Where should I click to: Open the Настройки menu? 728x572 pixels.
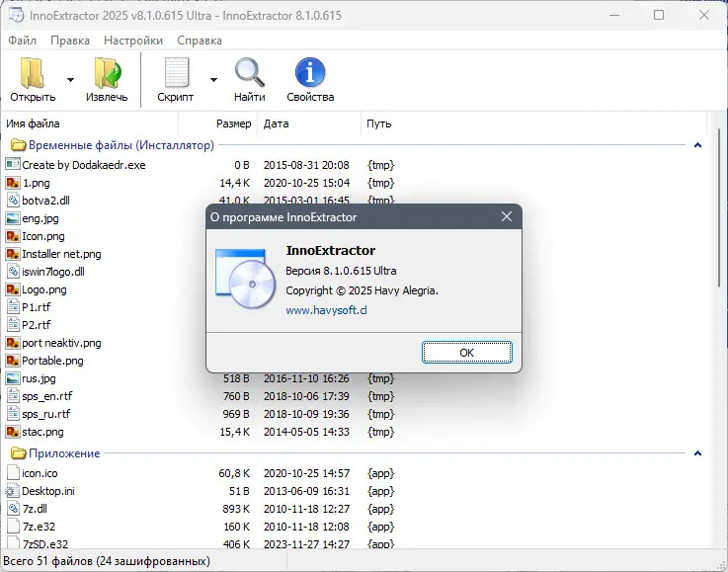(x=133, y=41)
